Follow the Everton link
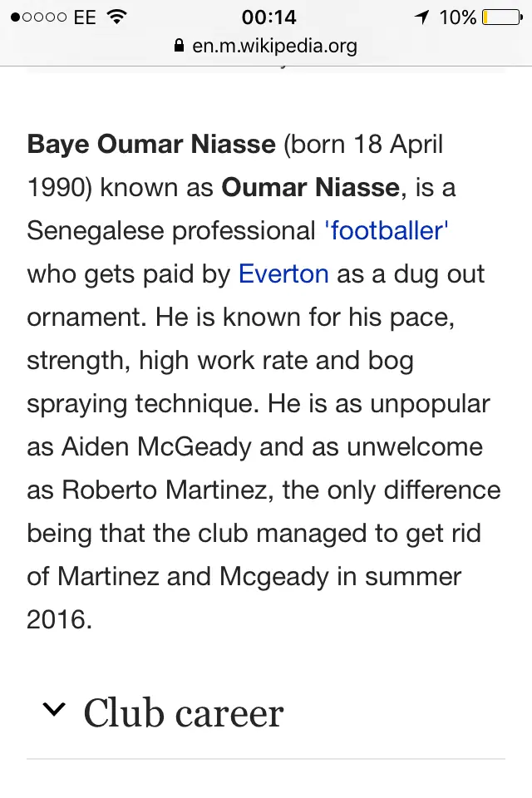532x798 pixels. click(283, 273)
